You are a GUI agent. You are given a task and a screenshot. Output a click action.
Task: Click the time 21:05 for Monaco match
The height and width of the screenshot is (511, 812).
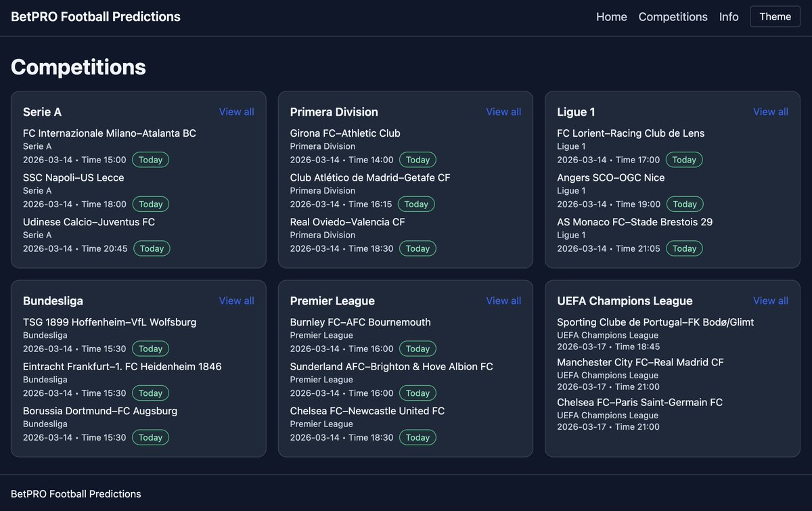pyautogui.click(x=648, y=248)
